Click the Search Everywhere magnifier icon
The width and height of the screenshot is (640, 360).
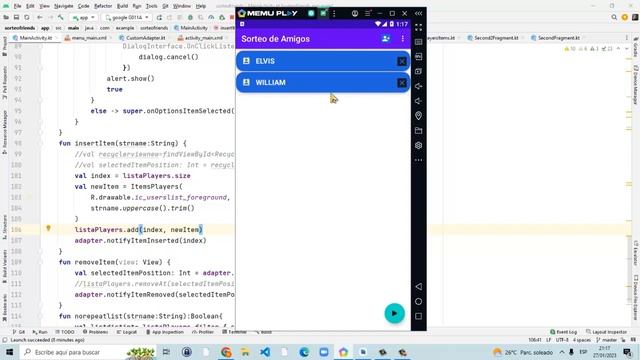click(614, 17)
